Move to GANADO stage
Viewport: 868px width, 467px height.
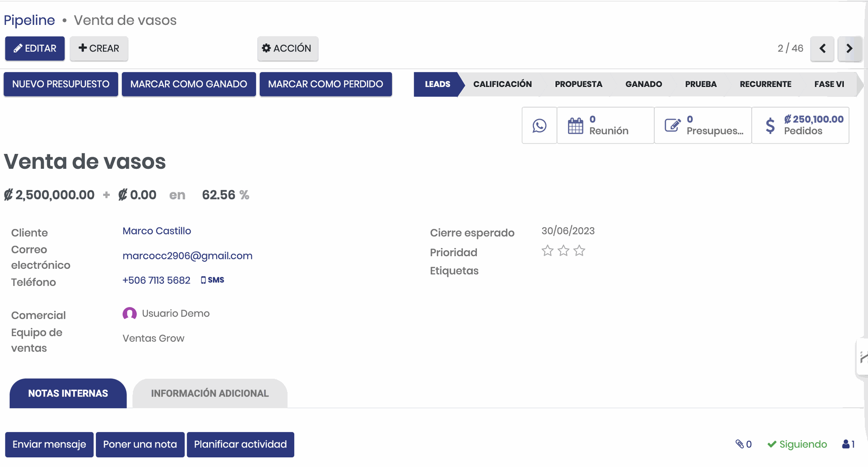tap(644, 84)
